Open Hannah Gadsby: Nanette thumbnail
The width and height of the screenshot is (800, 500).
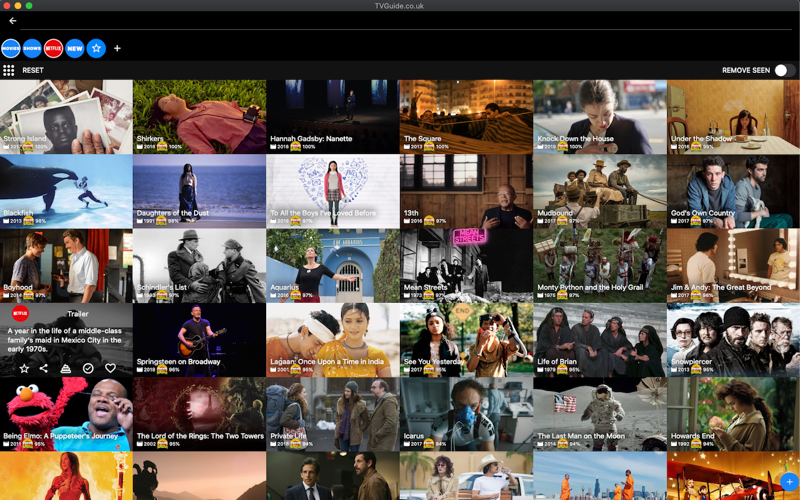[x=333, y=117]
